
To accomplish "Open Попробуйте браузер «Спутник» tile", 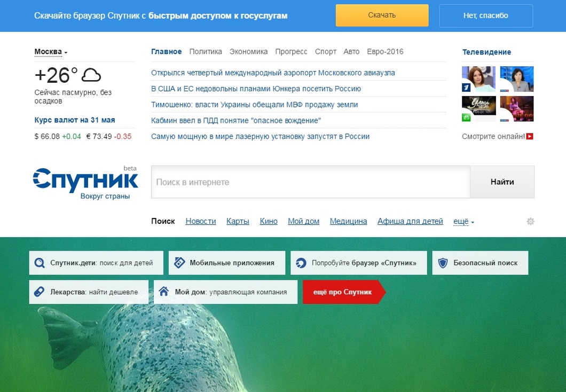I will 359,263.
